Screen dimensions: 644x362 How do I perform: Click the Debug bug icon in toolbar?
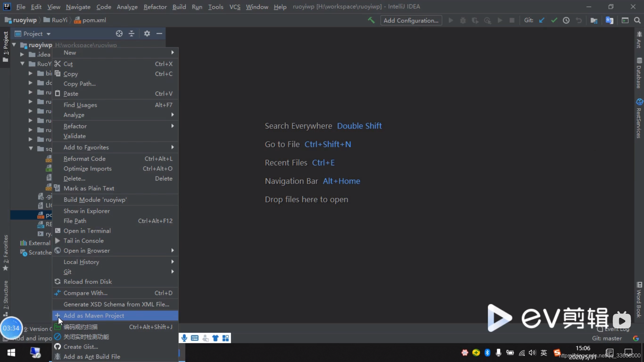[x=463, y=20]
